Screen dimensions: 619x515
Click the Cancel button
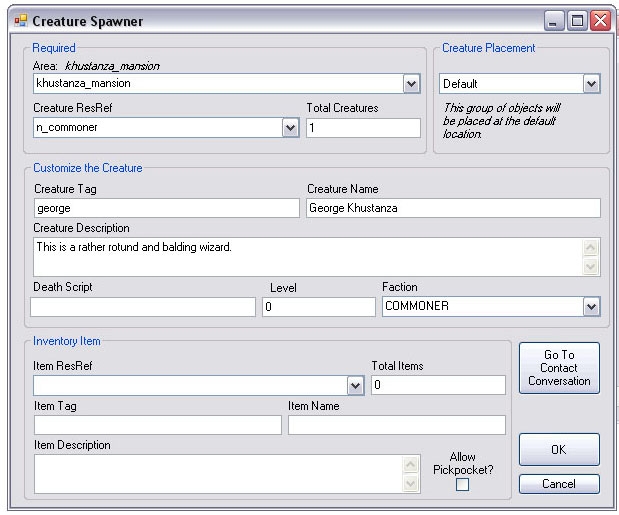point(559,484)
